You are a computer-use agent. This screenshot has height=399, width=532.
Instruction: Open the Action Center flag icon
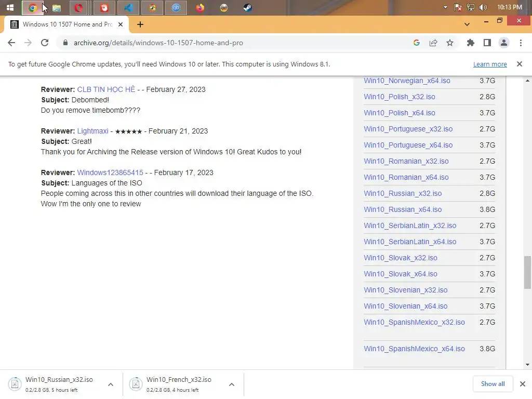(x=458, y=7)
